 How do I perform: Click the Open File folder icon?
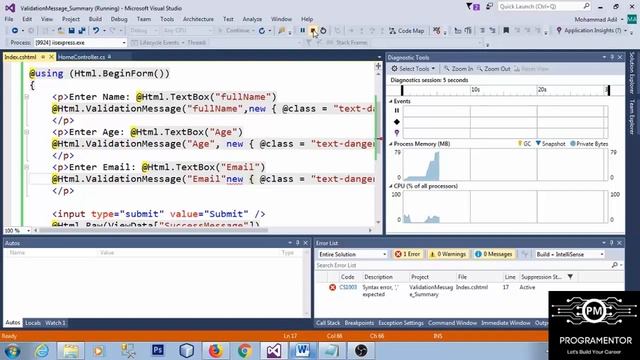[x=61, y=31]
